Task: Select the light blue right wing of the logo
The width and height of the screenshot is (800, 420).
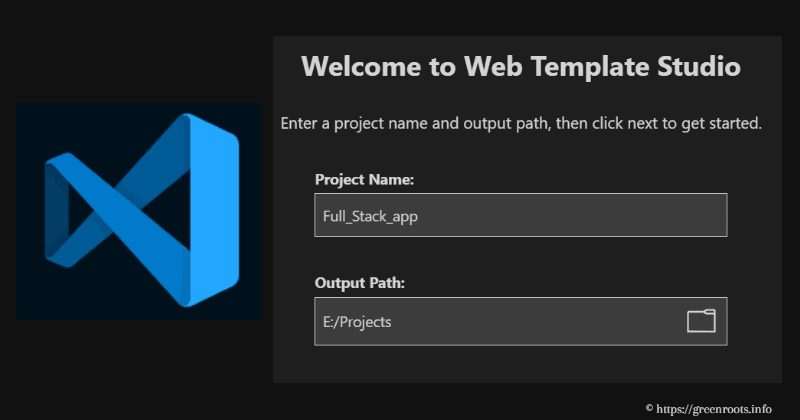Action: [210, 210]
